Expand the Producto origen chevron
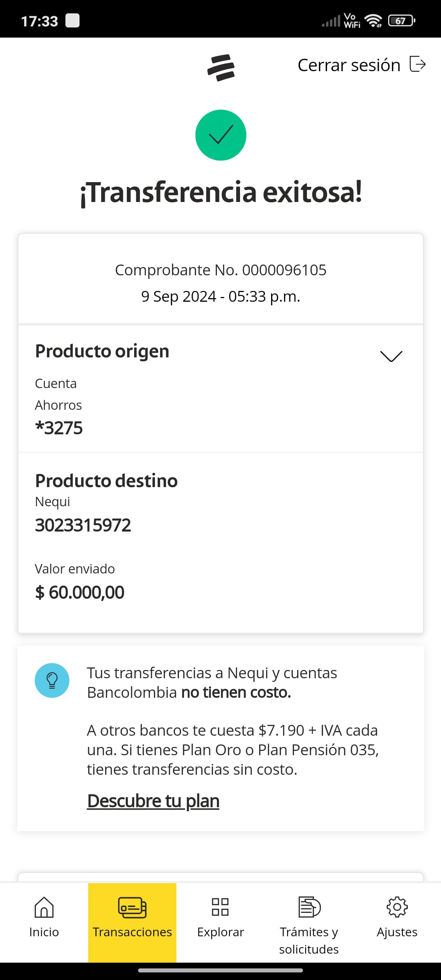This screenshot has height=980, width=441. tap(391, 356)
